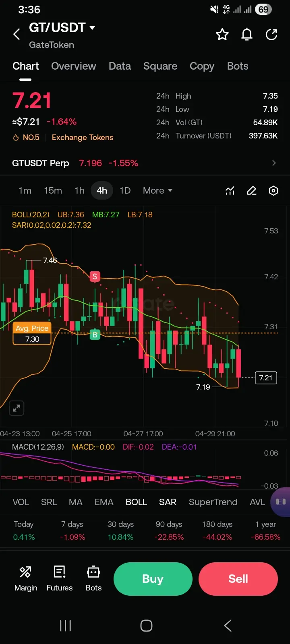Tap the 90 days -22.85% performance
Screen dimensions: 290x644
tap(169, 530)
